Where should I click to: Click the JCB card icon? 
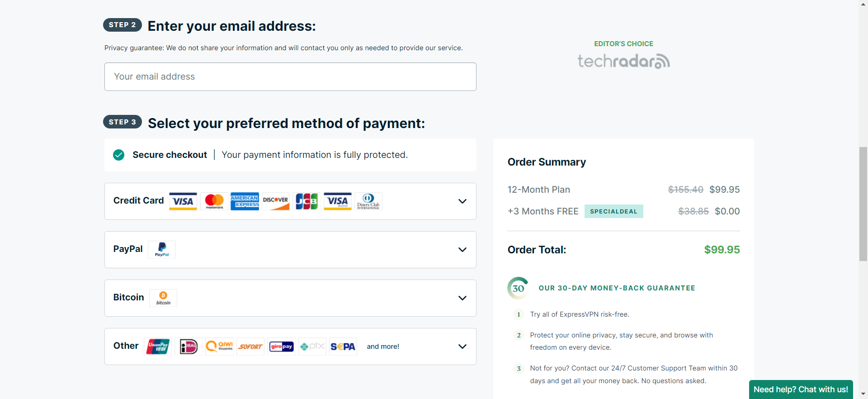tap(307, 201)
